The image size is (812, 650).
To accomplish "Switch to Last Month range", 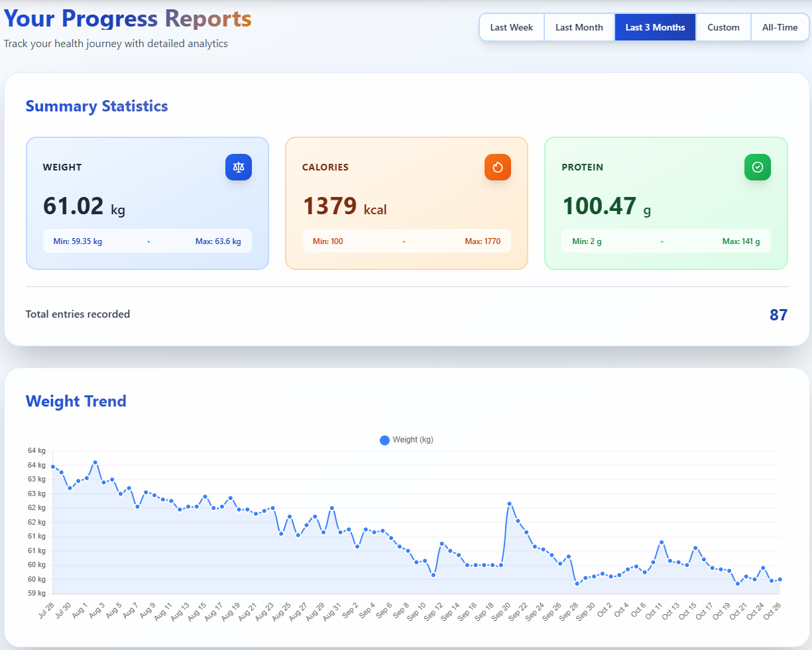I will tap(579, 27).
